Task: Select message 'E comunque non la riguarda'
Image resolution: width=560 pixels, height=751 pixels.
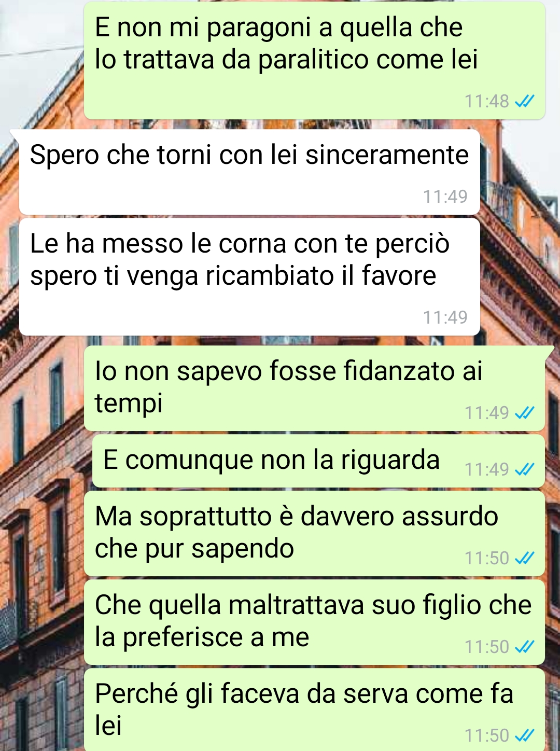Action: coord(318,461)
